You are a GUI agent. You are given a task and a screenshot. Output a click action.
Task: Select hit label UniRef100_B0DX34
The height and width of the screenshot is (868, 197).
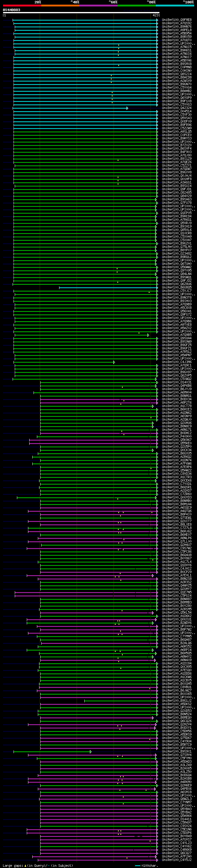pyautogui.click(x=177, y=399)
